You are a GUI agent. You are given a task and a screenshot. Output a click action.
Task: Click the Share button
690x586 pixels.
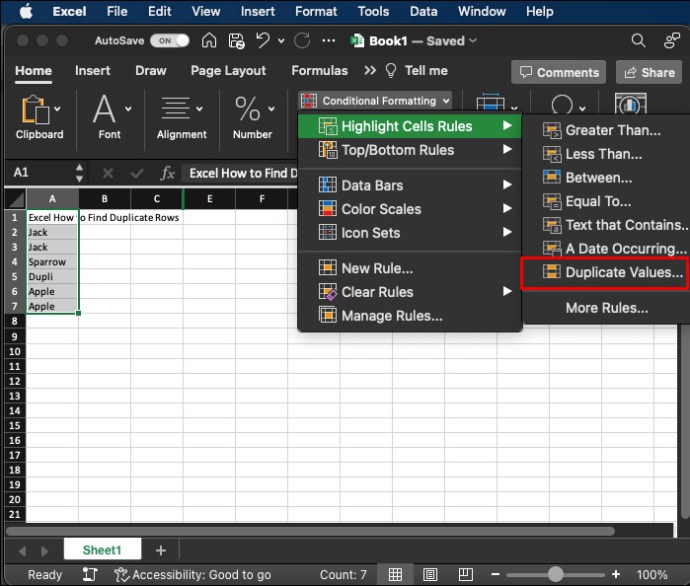[x=649, y=72]
